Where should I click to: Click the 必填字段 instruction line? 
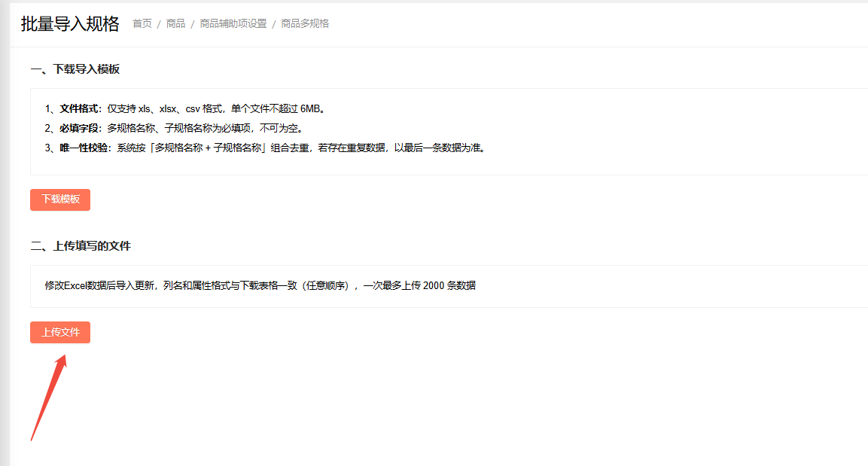[175, 128]
